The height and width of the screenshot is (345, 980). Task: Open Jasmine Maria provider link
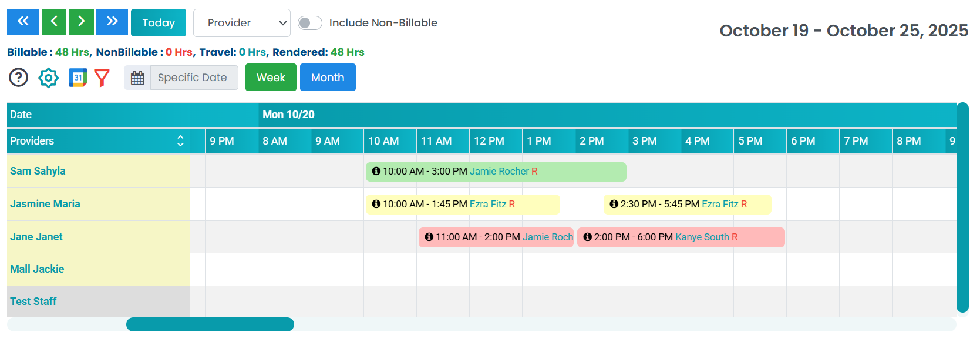(x=45, y=204)
